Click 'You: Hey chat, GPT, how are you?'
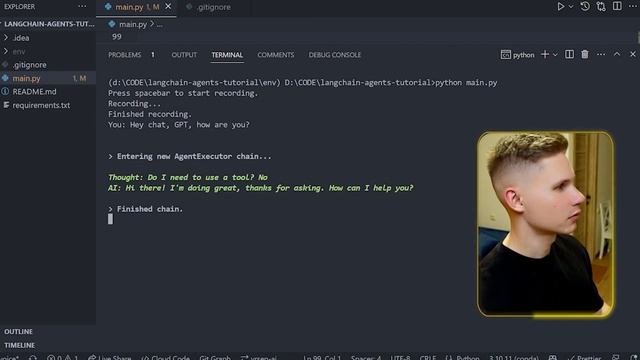The width and height of the screenshot is (640, 360). (179, 125)
